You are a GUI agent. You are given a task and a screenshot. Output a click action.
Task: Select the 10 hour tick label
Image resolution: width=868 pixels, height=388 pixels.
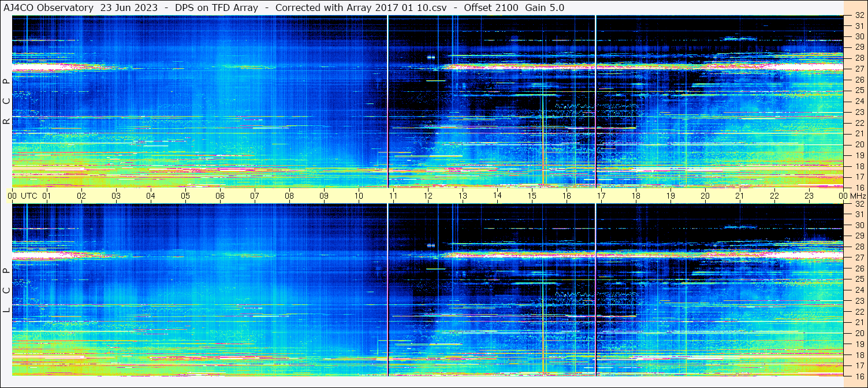(x=359, y=196)
